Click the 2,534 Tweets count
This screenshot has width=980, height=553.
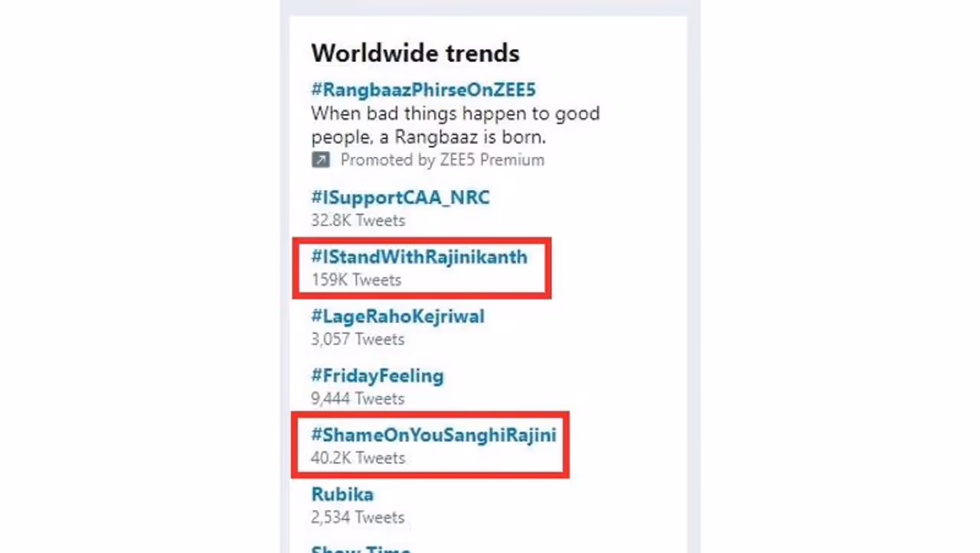tap(358, 518)
